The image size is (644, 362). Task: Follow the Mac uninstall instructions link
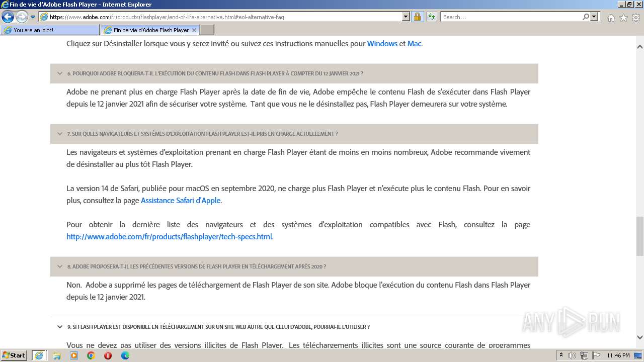point(414,44)
